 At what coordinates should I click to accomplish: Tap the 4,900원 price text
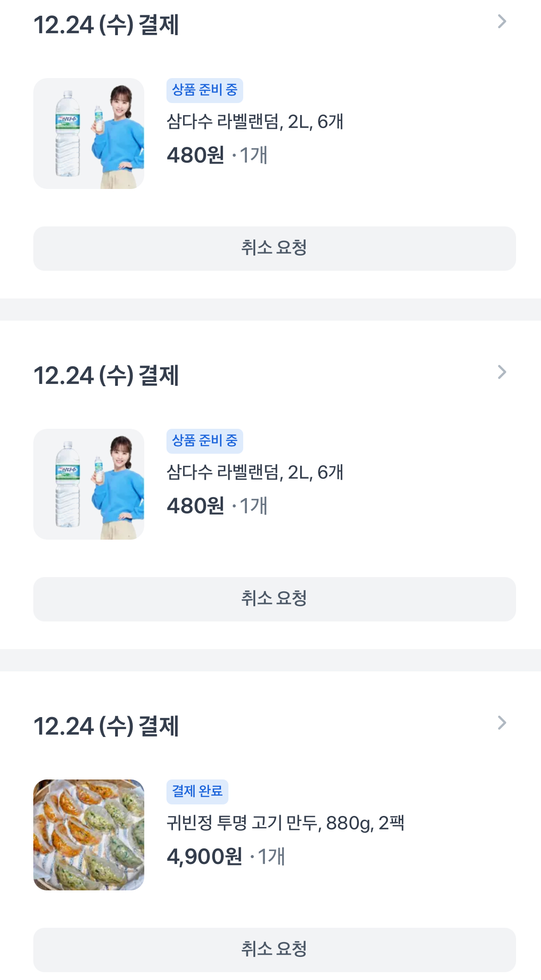point(204,857)
